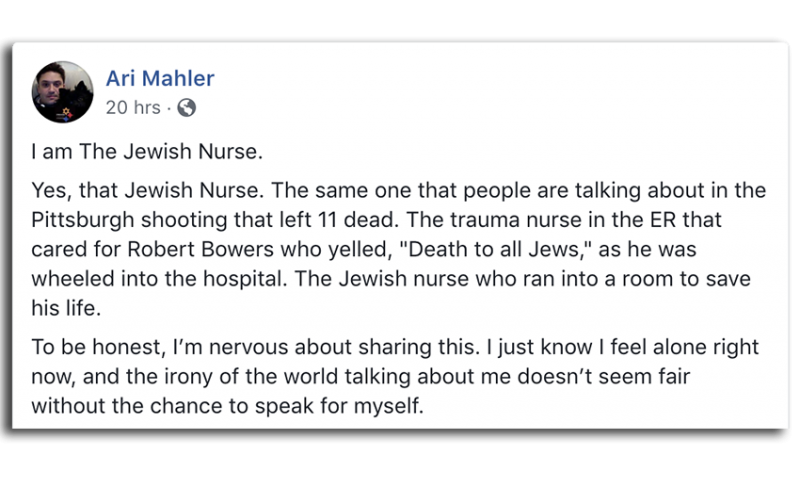Click the line "I am The Jewish Nurse."
Viewport: 800px width, 488px height.
click(147, 152)
